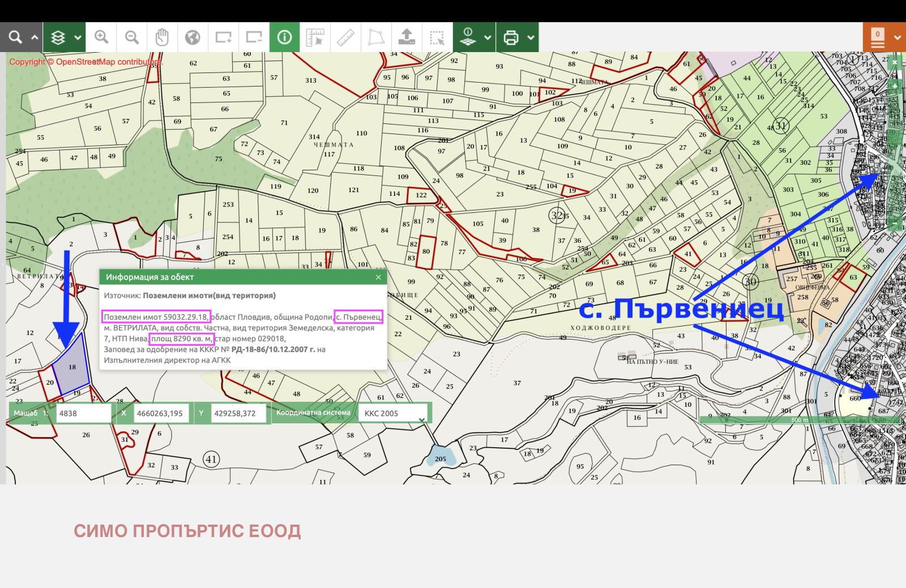Screen dimensions: 906x588
Task: Click the upload data icon
Action: [x=406, y=37]
